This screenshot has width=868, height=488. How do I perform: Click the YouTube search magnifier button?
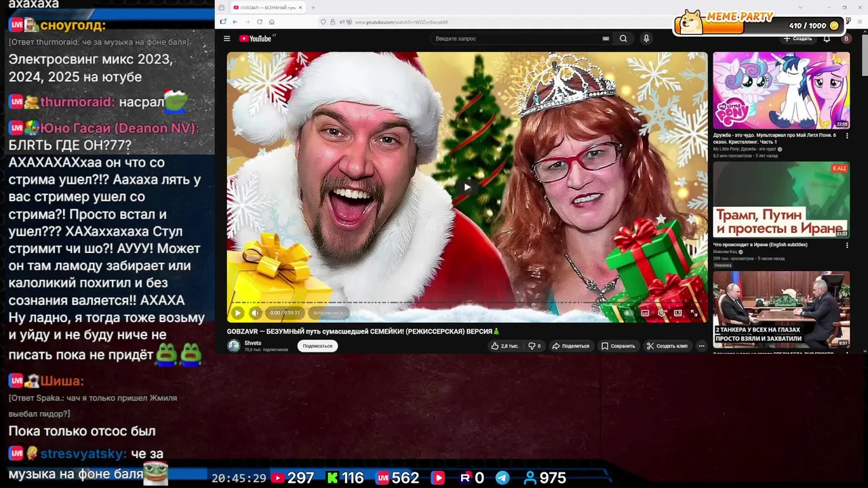[x=623, y=39]
